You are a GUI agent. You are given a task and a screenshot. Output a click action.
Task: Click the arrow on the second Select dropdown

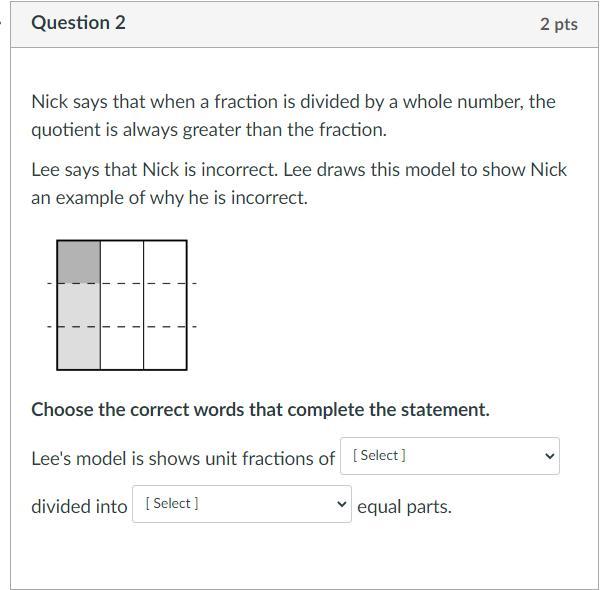(x=342, y=504)
